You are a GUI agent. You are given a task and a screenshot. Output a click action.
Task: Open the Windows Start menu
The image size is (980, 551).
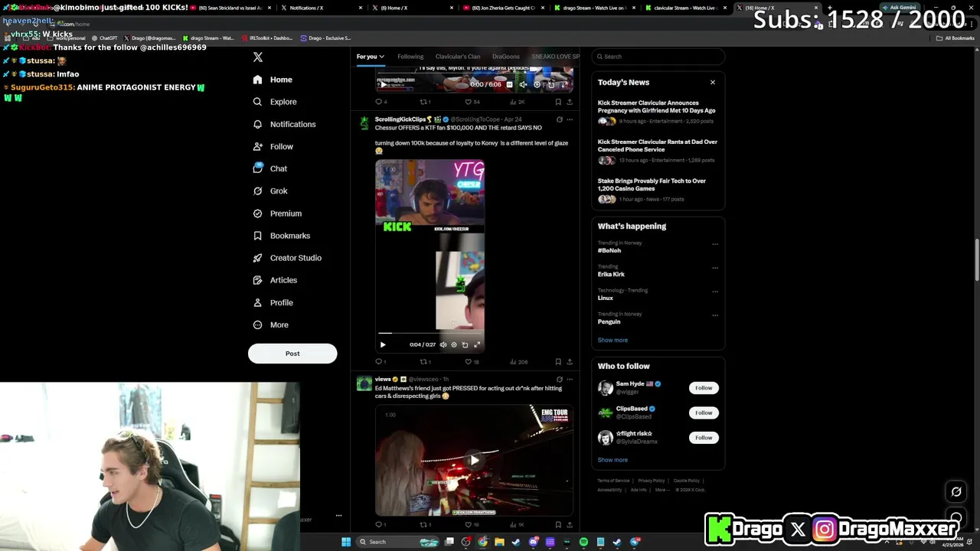click(x=346, y=542)
